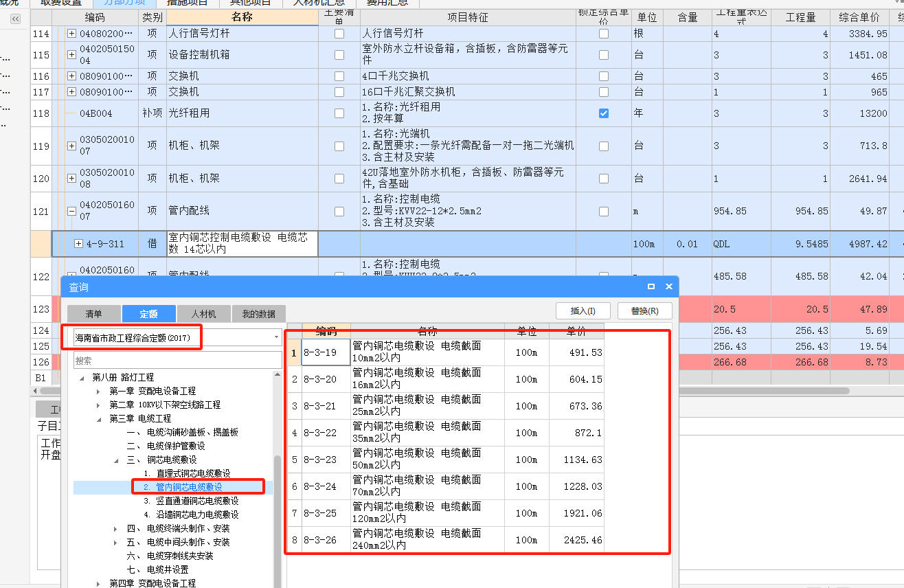Click the 替换(R) button
Image resolution: width=904 pixels, height=588 pixels.
(644, 311)
